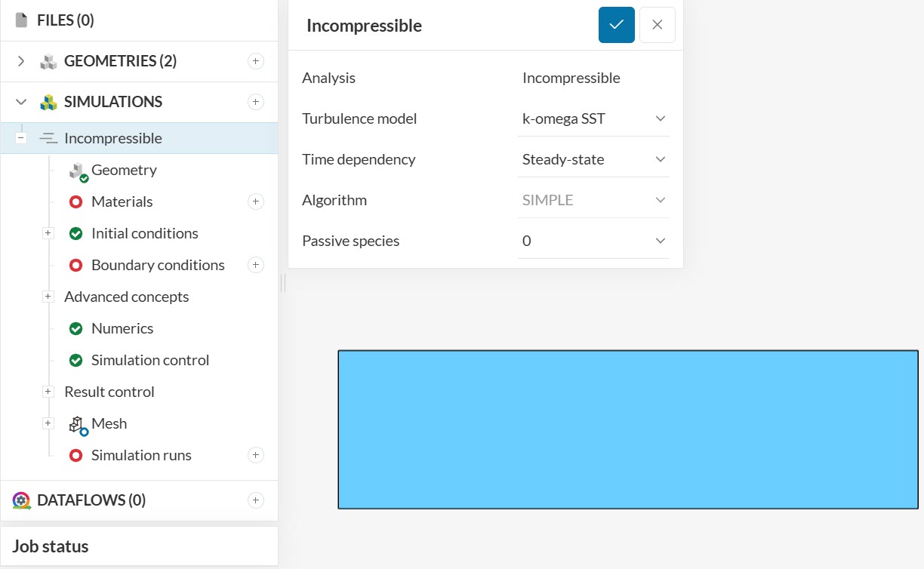Add a new simulation with plus icon
The image size is (924, 569).
click(256, 102)
